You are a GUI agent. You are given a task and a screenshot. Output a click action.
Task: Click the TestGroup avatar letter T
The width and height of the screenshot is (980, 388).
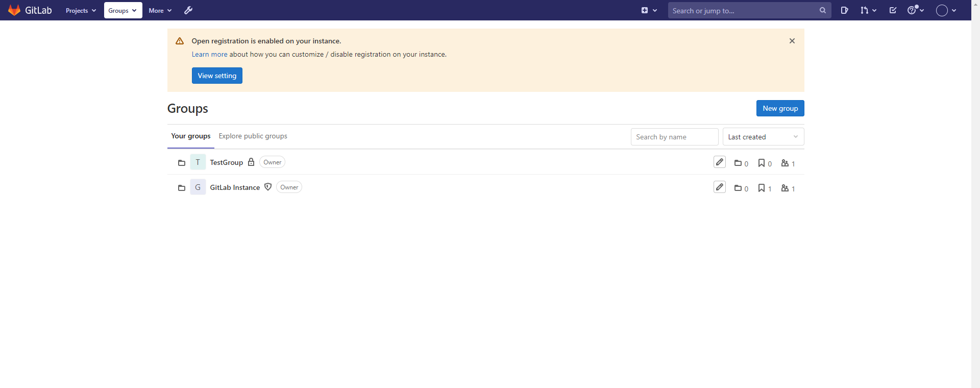point(198,162)
